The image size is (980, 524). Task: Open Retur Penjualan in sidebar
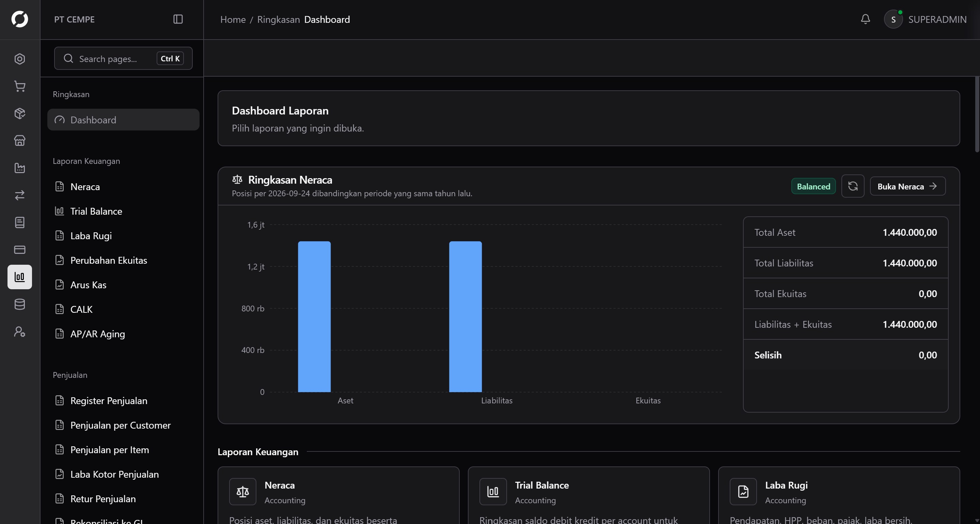click(123, 499)
